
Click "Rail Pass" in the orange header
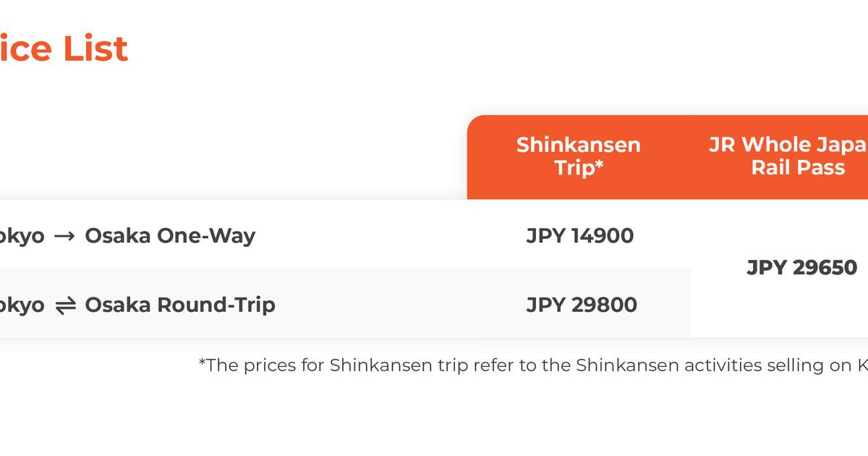(797, 168)
